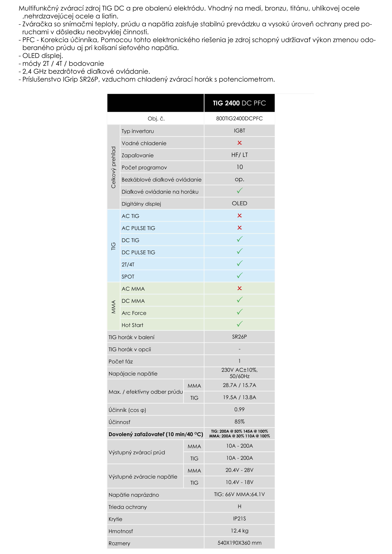Select the green checkmark next to DC MMA
The image size is (392, 554).
coord(239,300)
